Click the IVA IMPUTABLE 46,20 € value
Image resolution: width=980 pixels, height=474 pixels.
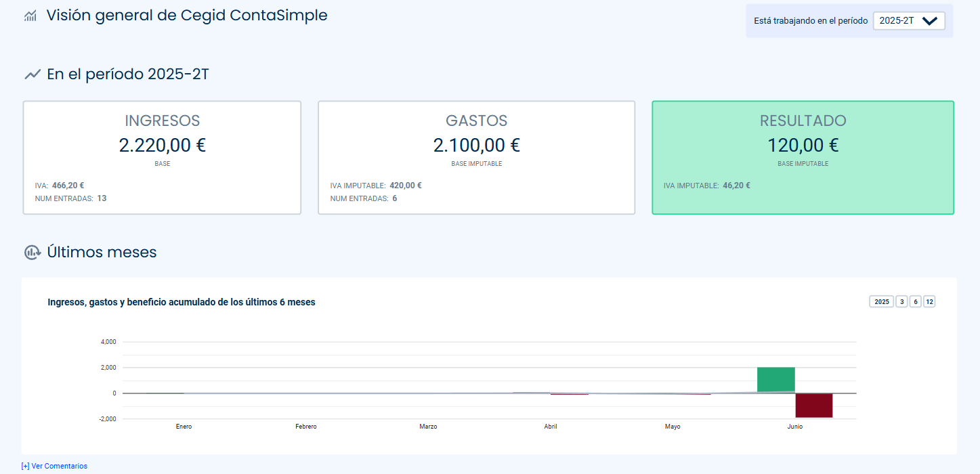[x=736, y=186]
